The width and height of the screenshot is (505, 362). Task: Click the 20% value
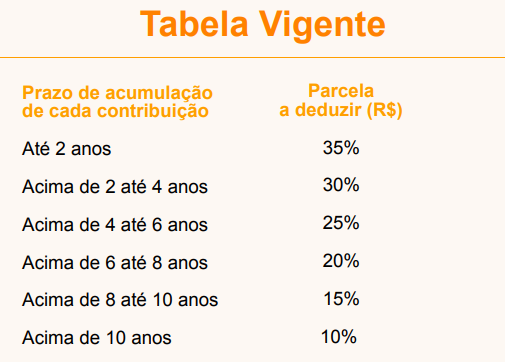(341, 261)
